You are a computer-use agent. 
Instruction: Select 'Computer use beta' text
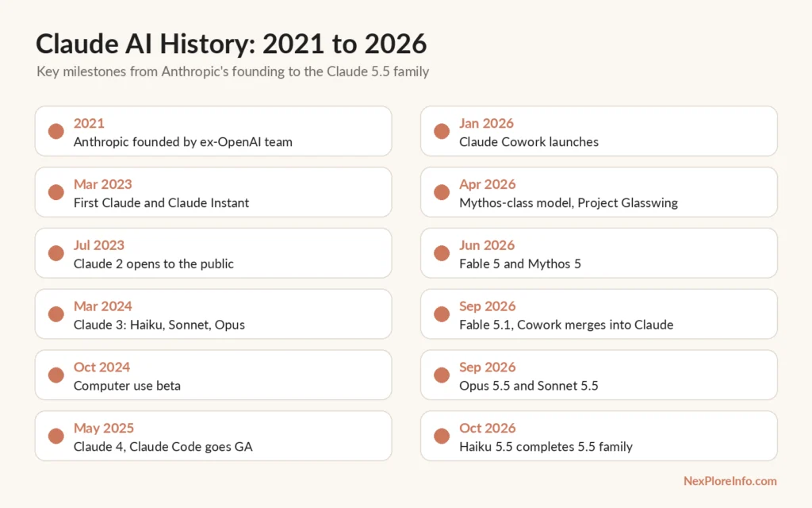point(127,386)
